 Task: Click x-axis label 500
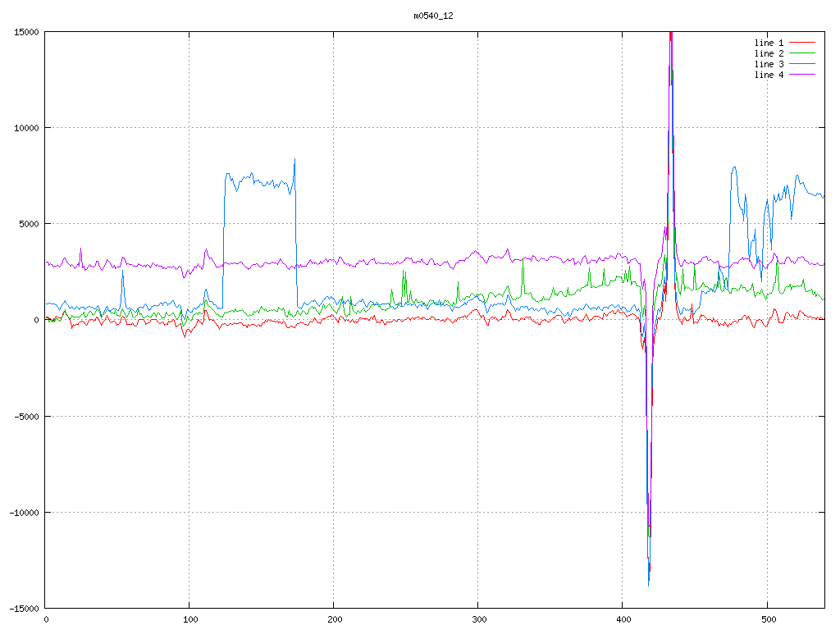coord(768,620)
